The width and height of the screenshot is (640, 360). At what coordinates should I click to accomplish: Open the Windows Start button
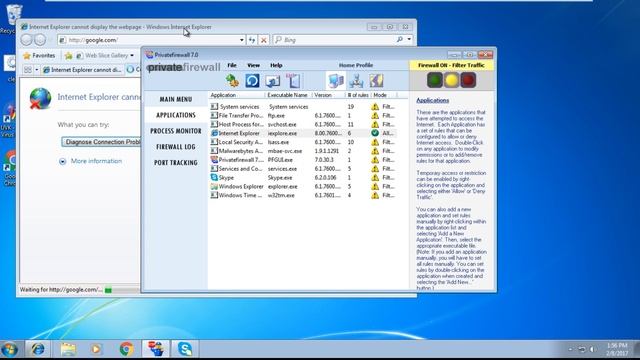(9, 349)
